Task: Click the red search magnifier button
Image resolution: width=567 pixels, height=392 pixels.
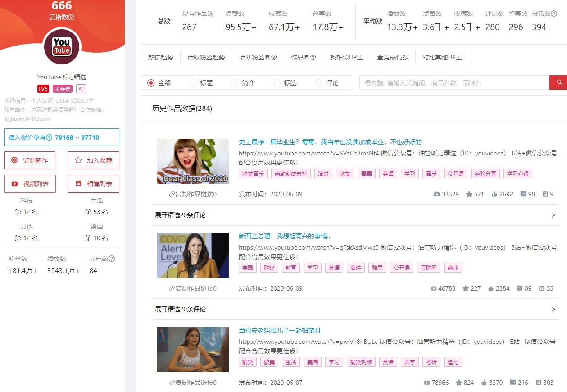Action: (x=558, y=82)
